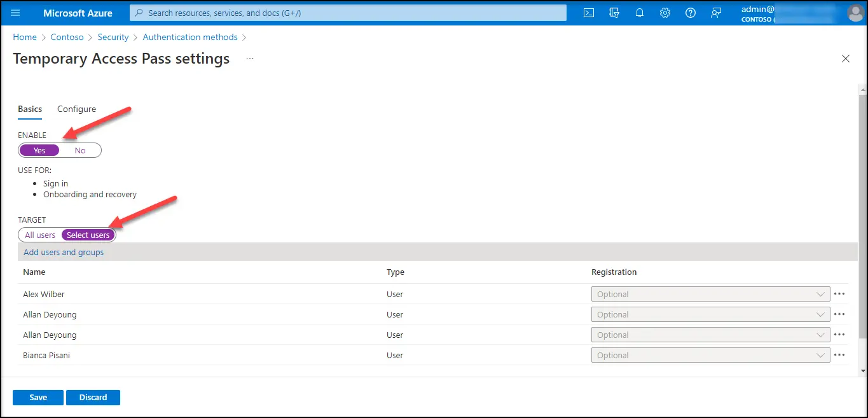
Task: Open the Help question mark icon
Action: coord(691,13)
